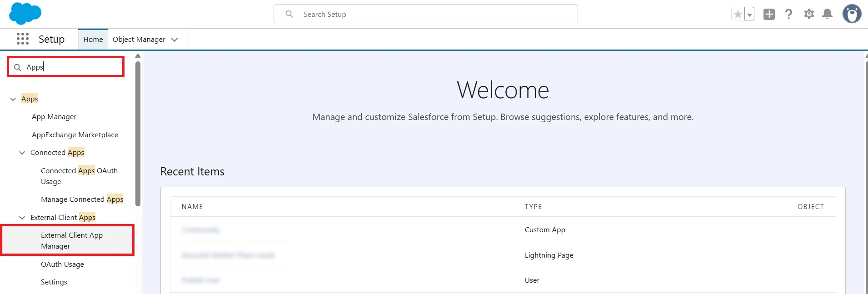Open the Object Manager tab

point(139,40)
